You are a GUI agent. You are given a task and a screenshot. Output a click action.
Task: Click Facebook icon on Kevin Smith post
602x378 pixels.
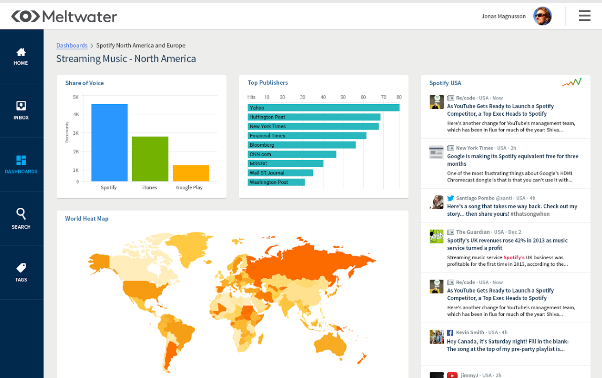point(450,332)
